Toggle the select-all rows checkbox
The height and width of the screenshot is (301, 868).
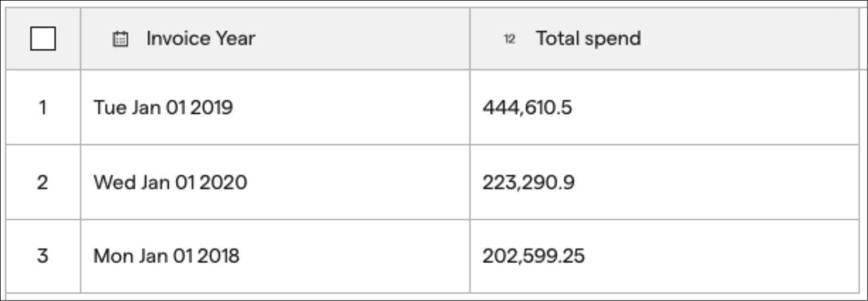coord(43,39)
